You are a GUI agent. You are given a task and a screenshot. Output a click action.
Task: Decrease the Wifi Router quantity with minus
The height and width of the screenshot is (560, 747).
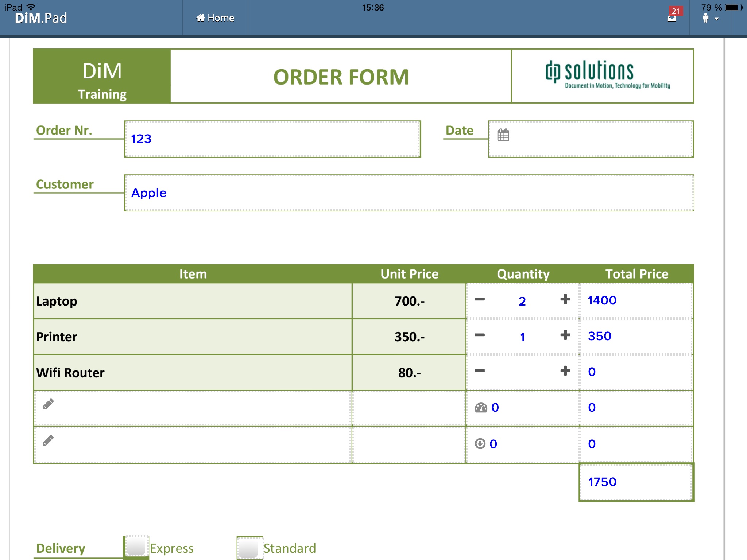(x=480, y=371)
